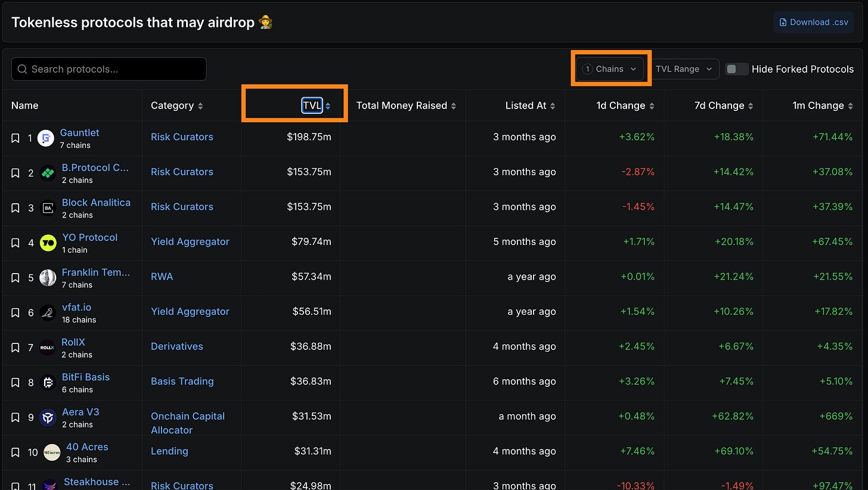Open Onchain Capital Allocator category link
Image resolution: width=868 pixels, height=490 pixels.
[x=188, y=423]
